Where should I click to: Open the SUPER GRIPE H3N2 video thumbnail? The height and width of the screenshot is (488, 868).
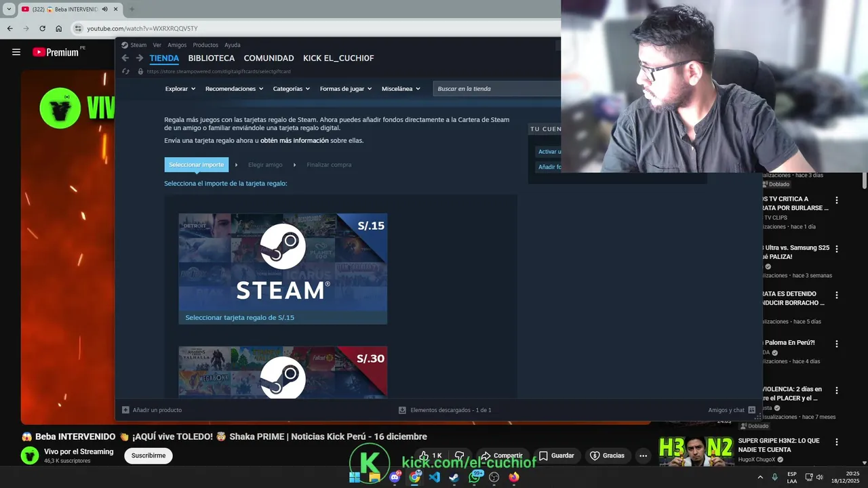(696, 451)
